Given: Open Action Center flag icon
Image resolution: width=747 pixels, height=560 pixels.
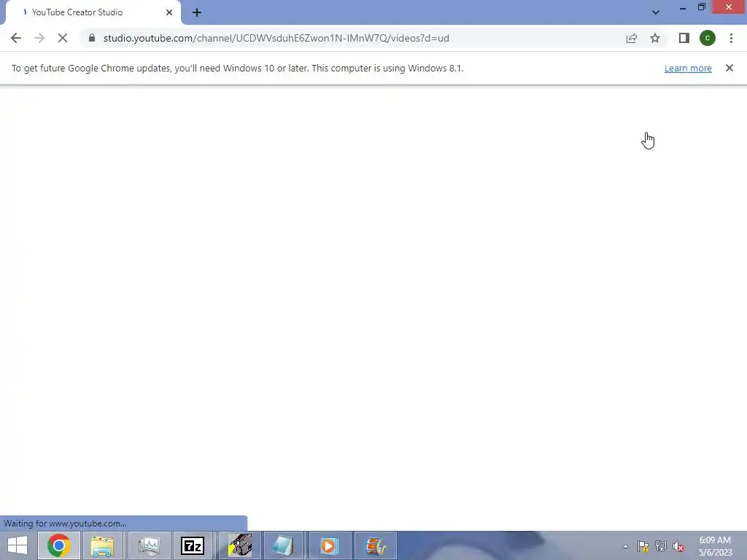Looking at the screenshot, I should coord(643,546).
